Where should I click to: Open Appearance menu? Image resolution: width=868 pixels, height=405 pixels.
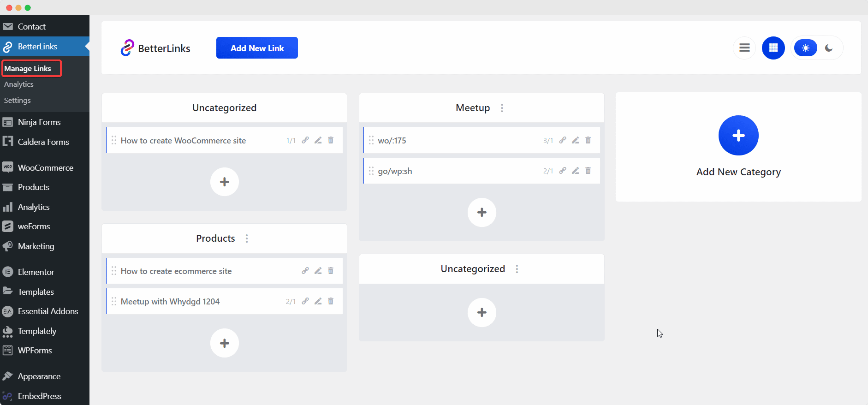click(x=45, y=376)
